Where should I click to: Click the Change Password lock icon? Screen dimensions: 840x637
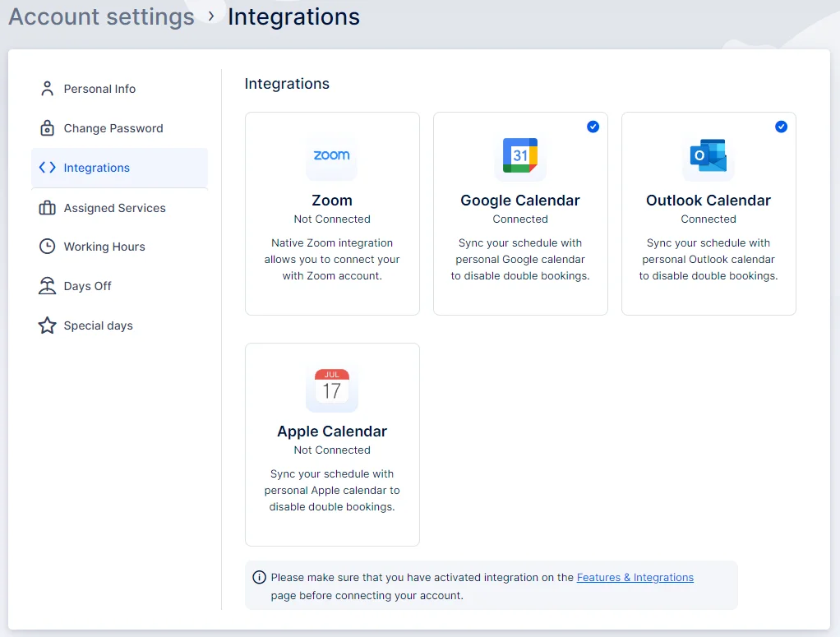(x=47, y=128)
